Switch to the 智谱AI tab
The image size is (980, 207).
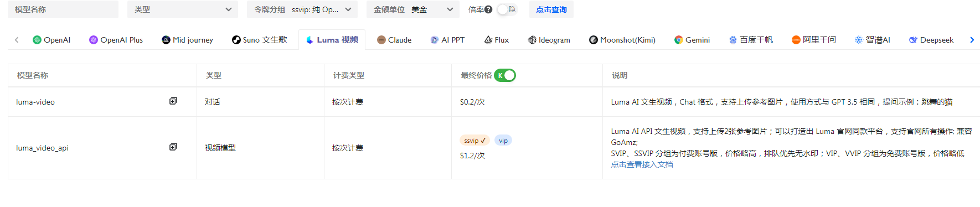pos(873,40)
